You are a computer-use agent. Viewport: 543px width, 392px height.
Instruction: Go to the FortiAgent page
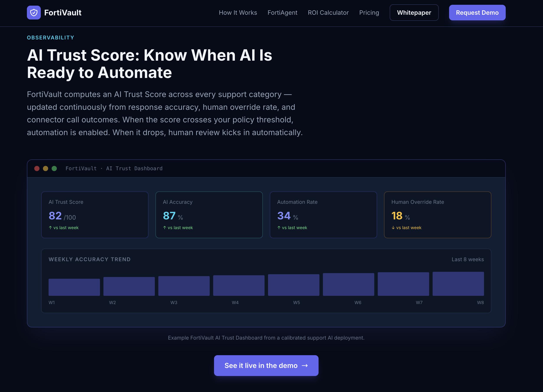point(282,13)
